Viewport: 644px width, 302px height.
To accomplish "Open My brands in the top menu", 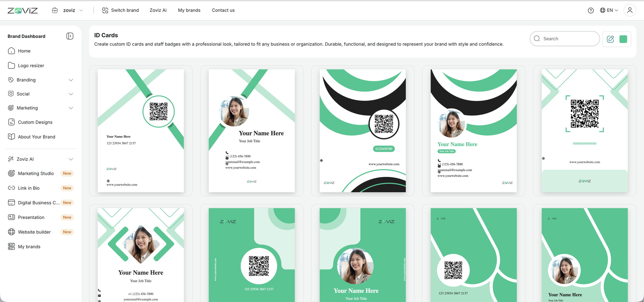I will (189, 10).
